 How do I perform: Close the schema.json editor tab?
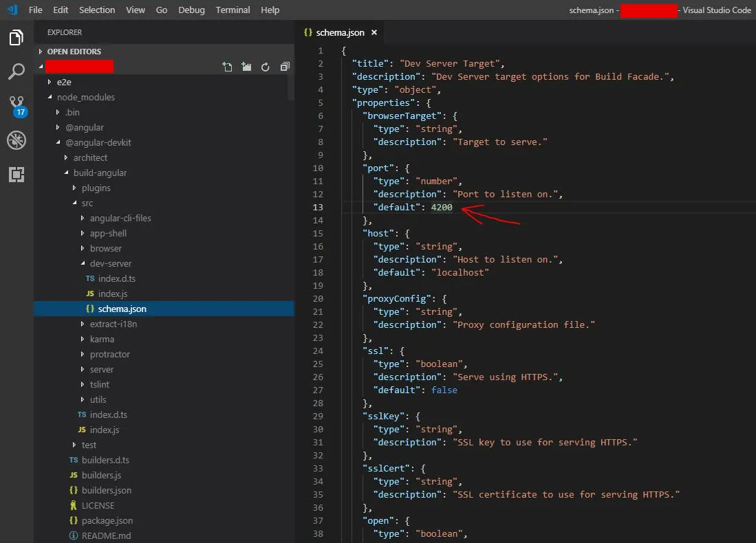[x=374, y=32]
